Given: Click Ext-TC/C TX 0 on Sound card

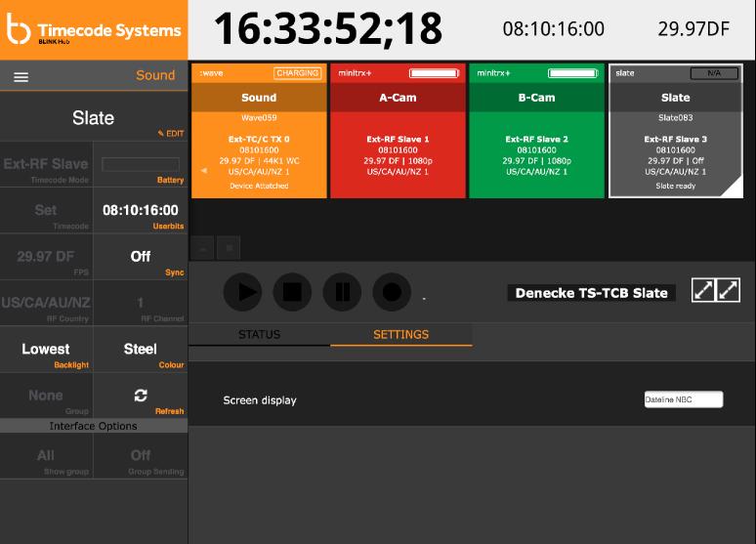Looking at the screenshot, I should tap(259, 140).
